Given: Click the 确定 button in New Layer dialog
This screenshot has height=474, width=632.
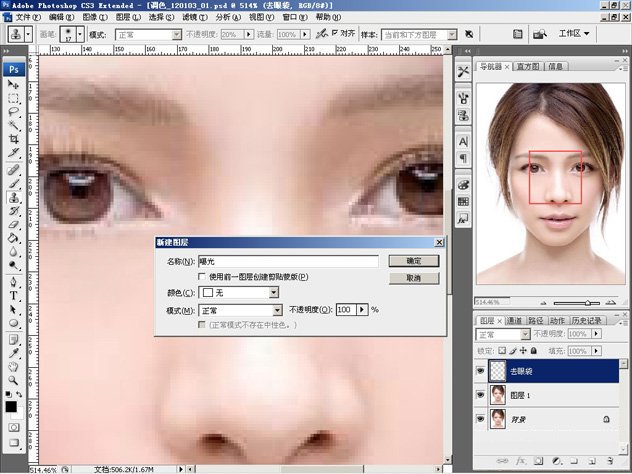Looking at the screenshot, I should [x=412, y=260].
